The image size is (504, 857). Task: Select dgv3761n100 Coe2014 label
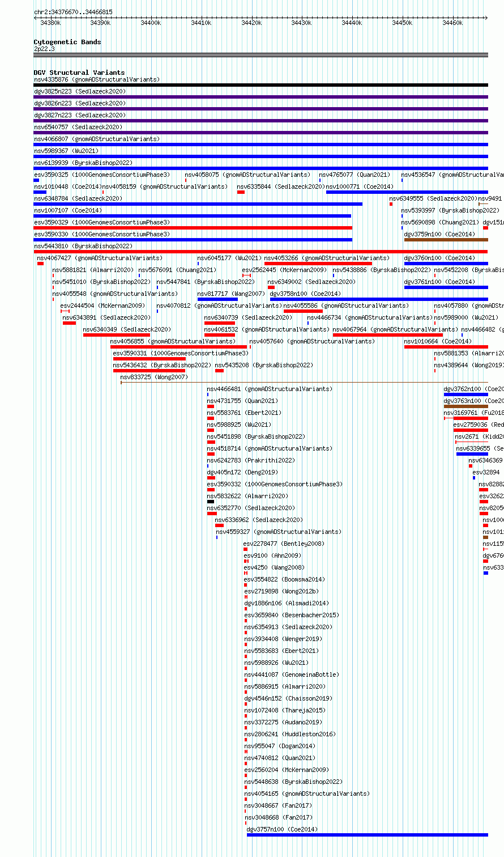tap(440, 282)
